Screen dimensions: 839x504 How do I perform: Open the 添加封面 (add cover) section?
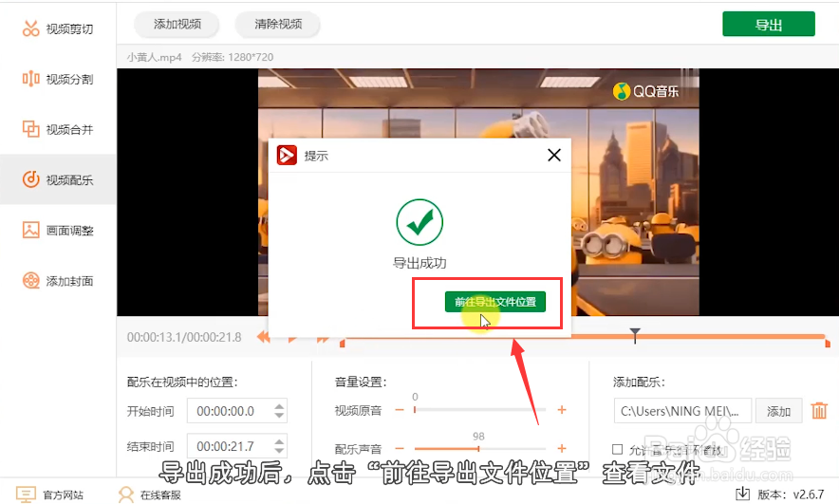[x=58, y=280]
